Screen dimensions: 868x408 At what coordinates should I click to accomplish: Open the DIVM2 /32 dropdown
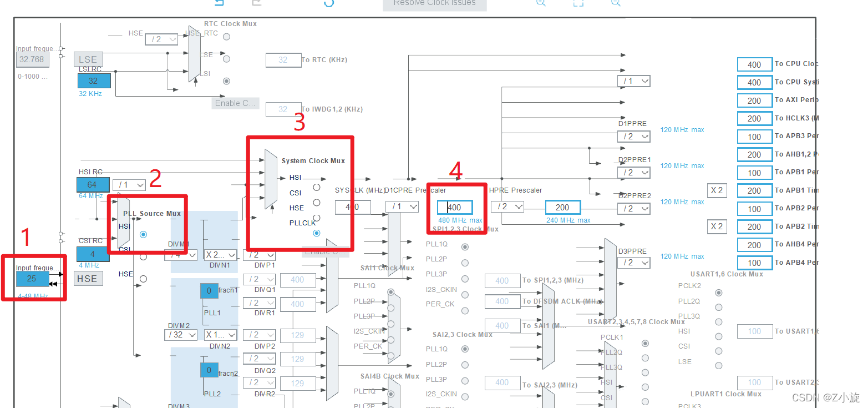click(x=181, y=335)
